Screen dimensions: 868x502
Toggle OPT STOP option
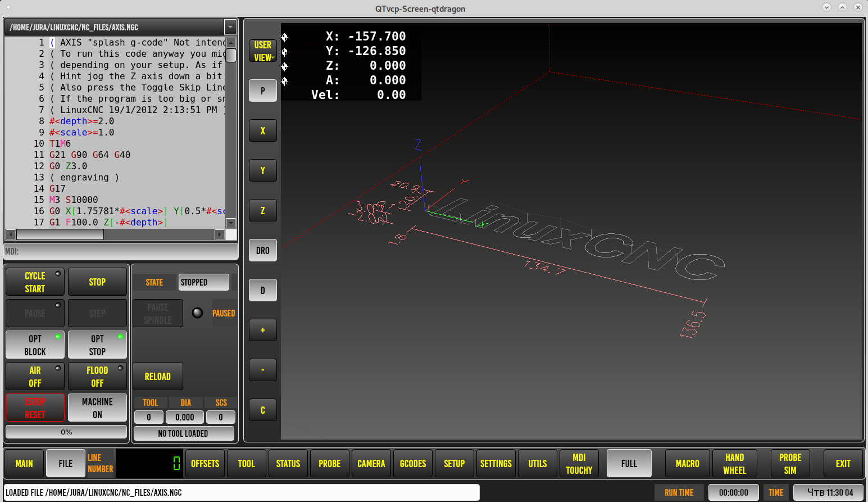click(x=97, y=345)
